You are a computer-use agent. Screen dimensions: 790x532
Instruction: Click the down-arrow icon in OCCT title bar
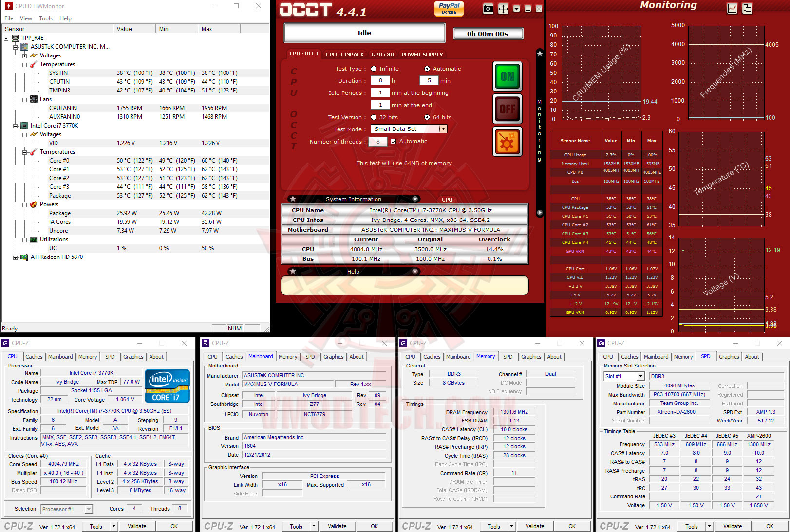pos(516,9)
